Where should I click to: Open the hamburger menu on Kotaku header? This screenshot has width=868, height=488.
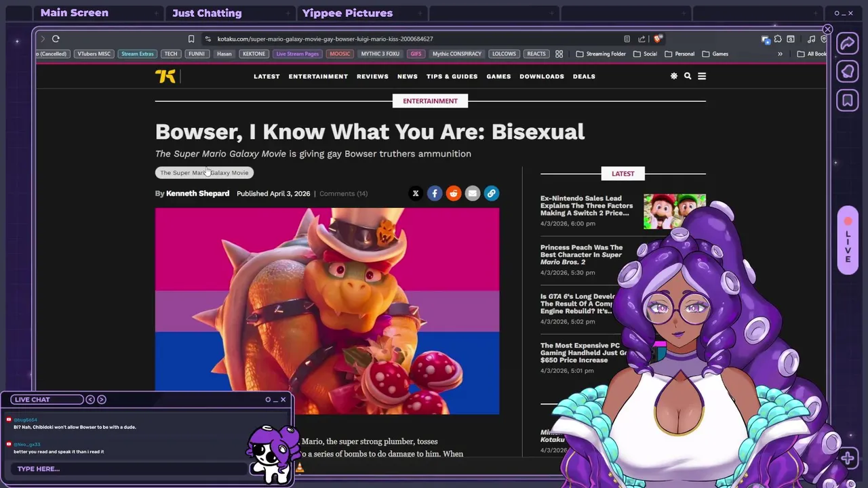[702, 77]
